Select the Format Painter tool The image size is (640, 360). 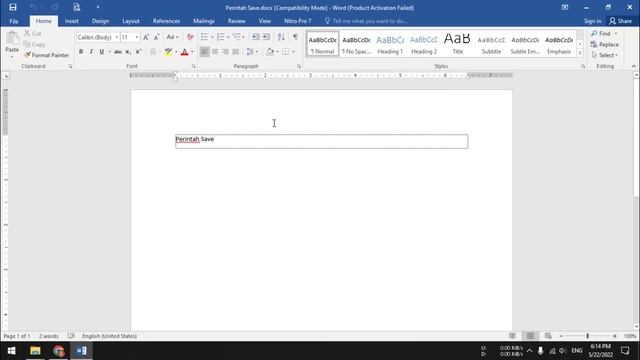[x=46, y=55]
